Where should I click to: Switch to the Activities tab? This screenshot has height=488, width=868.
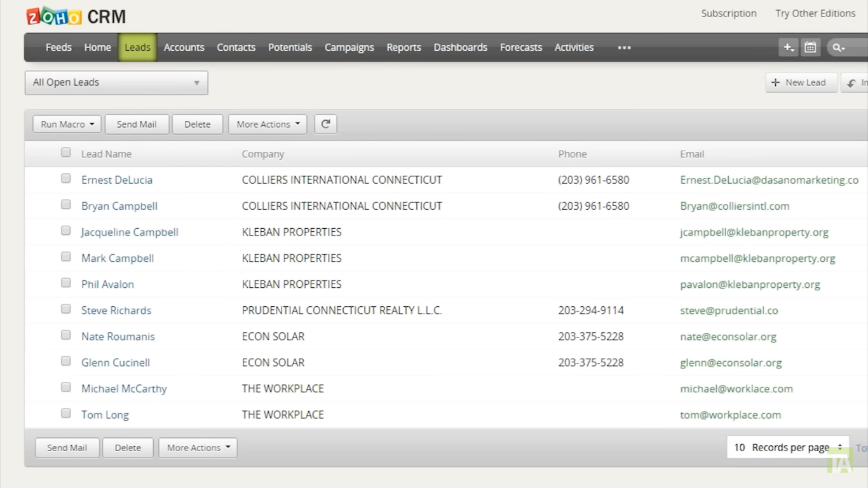click(x=574, y=48)
